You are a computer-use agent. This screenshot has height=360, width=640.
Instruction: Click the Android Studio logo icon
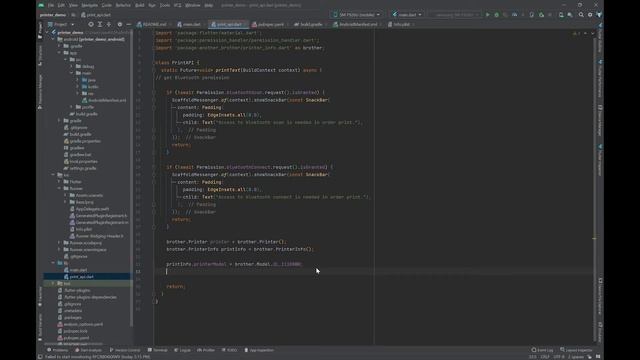41,5
